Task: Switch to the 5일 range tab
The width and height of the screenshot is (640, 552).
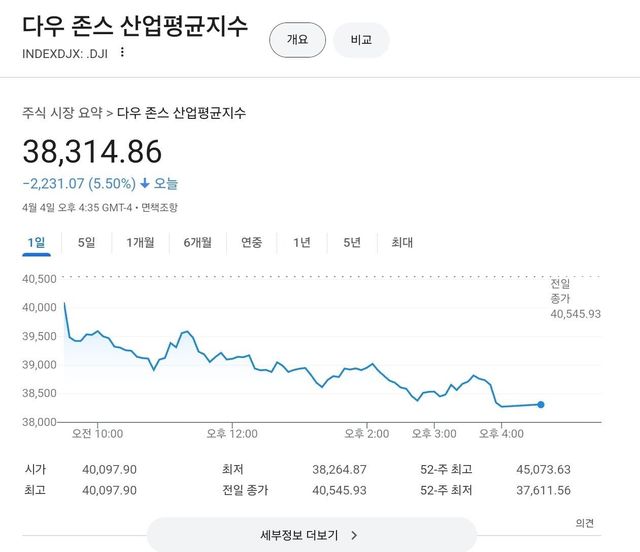Action: [x=87, y=242]
